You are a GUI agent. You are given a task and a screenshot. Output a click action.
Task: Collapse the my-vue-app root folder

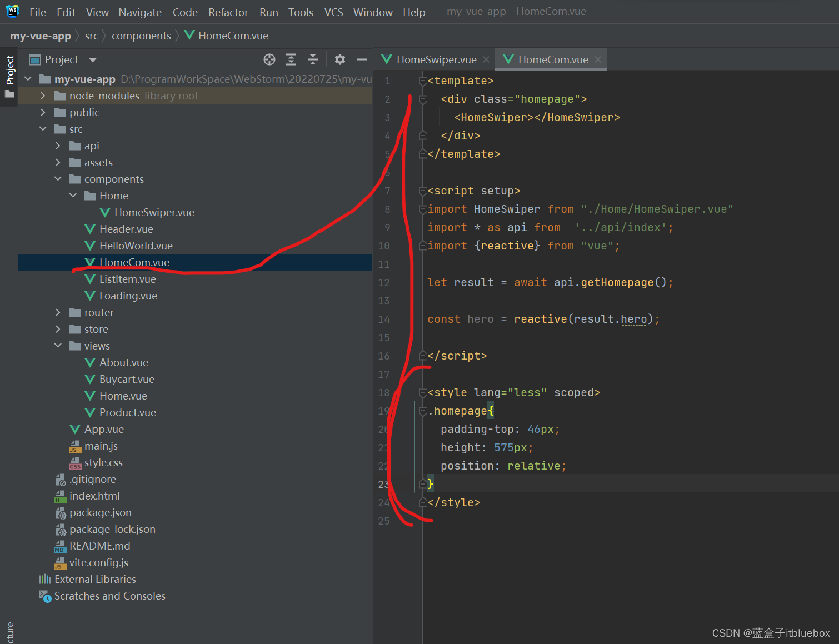click(28, 79)
